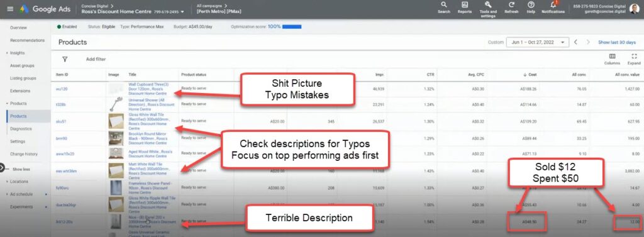Screen dimensions: 644x237
Task: Expand the table view
Action: click(634, 57)
